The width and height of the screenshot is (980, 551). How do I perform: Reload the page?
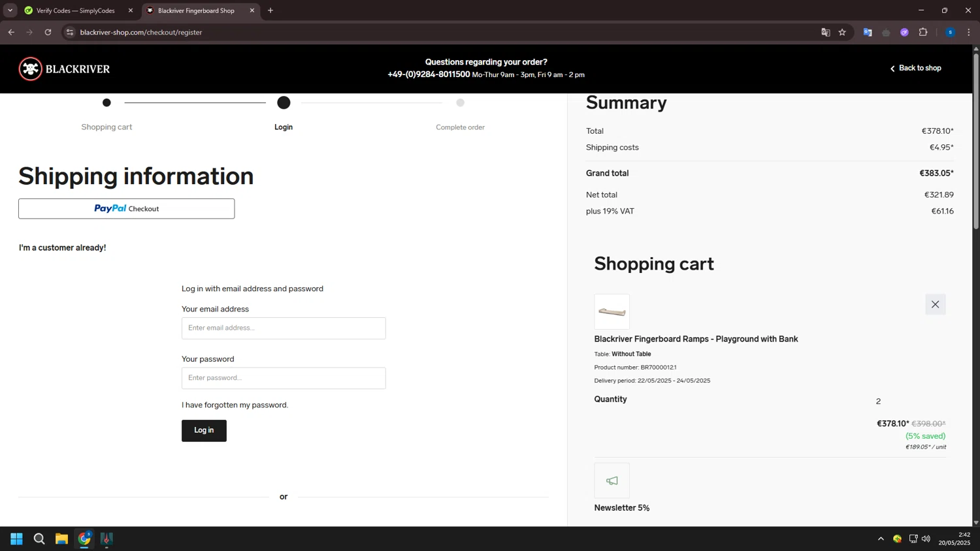point(48,32)
